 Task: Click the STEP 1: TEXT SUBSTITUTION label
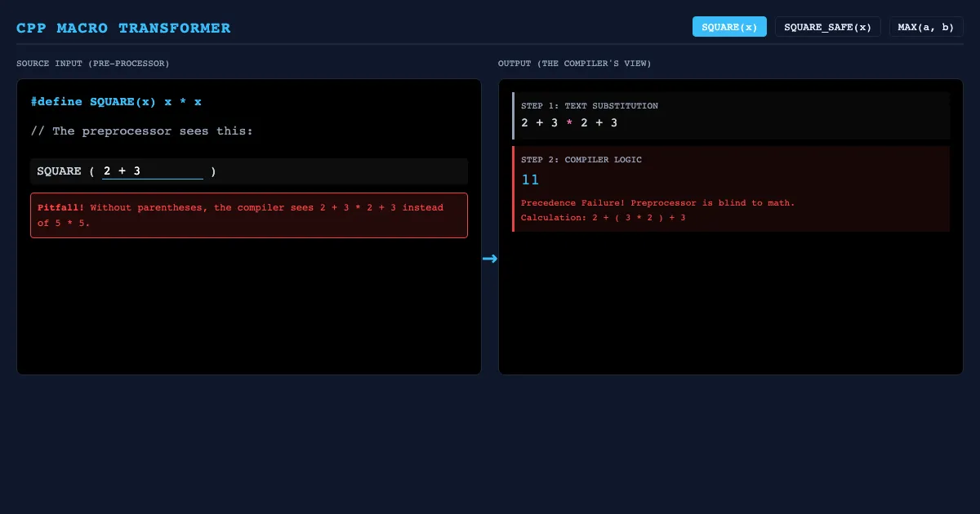(590, 106)
